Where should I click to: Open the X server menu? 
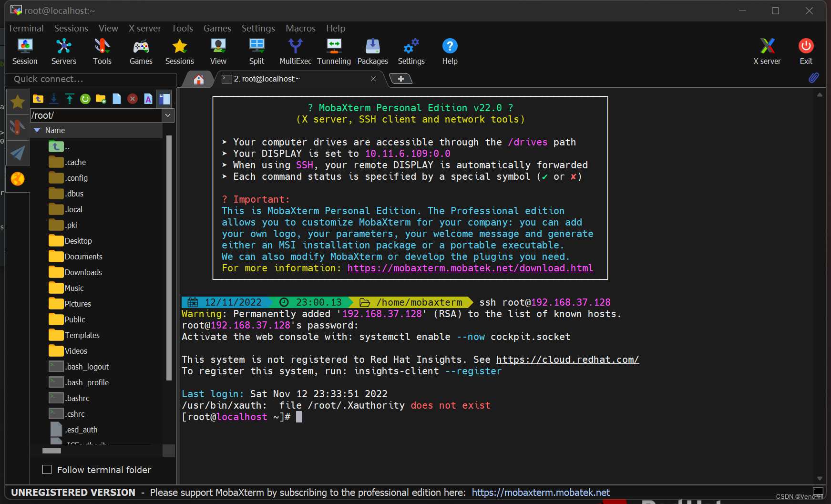[x=145, y=28]
